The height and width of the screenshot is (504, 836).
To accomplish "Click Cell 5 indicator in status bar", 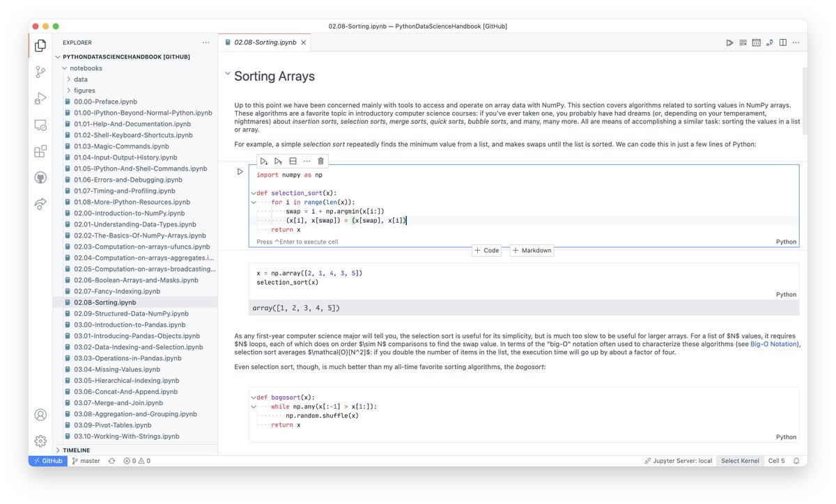I will pyautogui.click(x=775, y=461).
